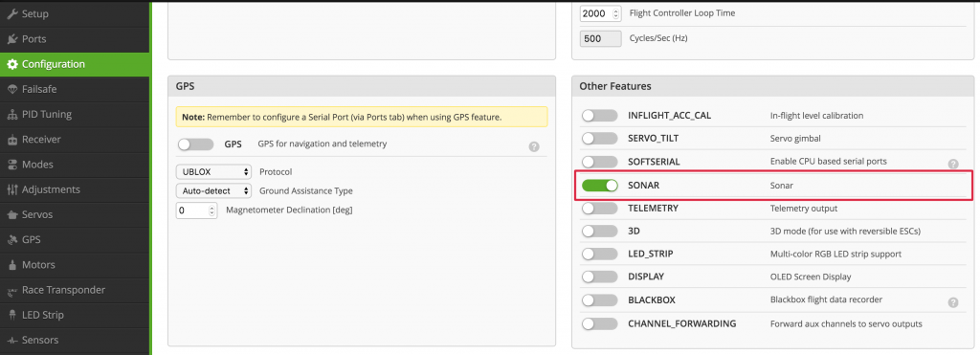
Task: Click the LED Strip icon
Action: tap(11, 315)
